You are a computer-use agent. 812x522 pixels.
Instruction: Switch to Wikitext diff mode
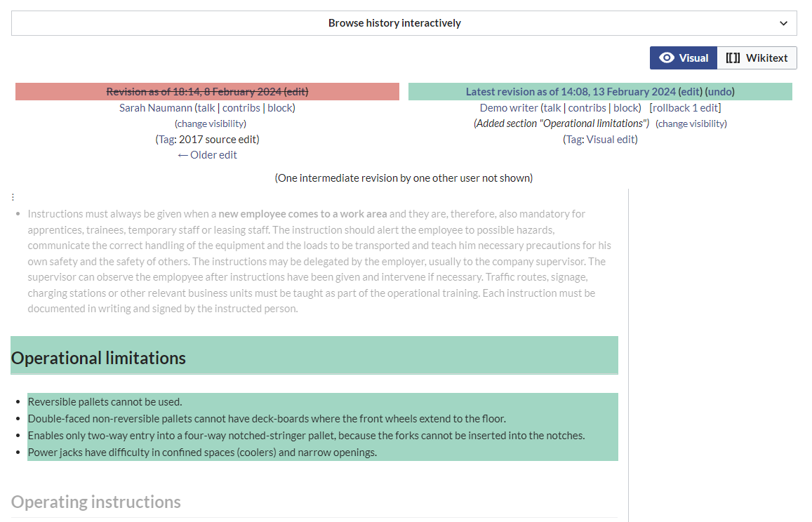[x=757, y=58]
